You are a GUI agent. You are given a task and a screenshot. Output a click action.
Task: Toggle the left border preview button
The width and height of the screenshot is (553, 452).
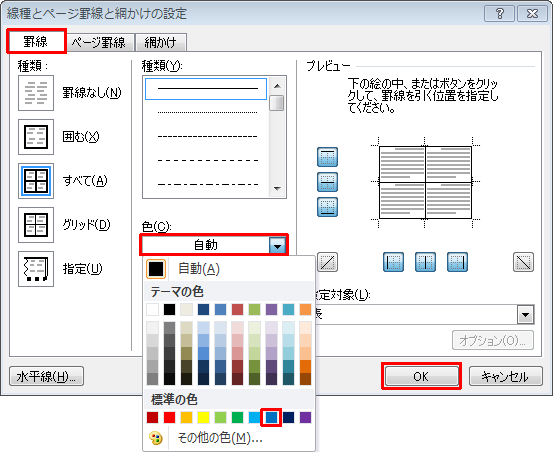point(393,262)
